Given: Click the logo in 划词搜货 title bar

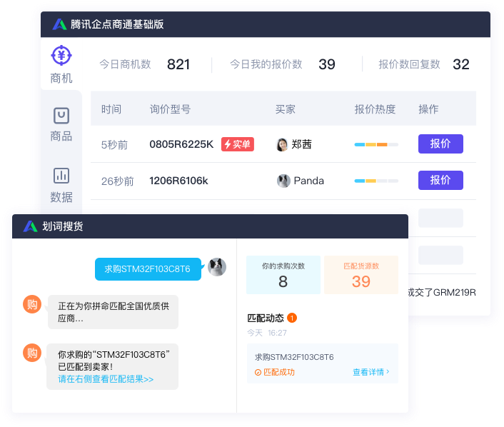Looking at the screenshot, I should tap(30, 226).
